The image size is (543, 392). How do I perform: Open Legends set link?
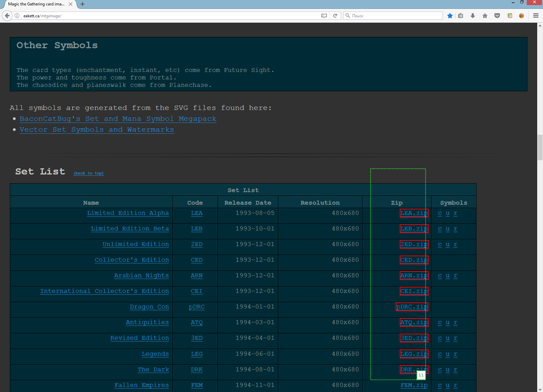(155, 354)
